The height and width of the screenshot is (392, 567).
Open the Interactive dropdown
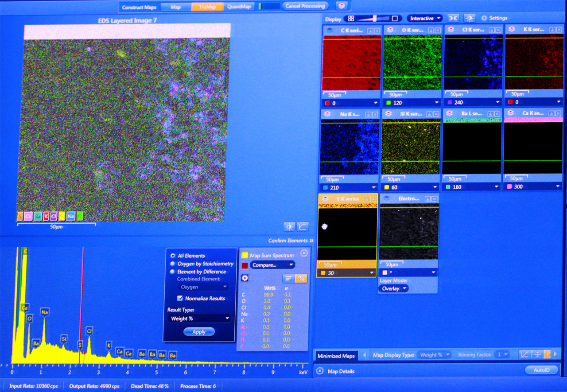click(424, 18)
